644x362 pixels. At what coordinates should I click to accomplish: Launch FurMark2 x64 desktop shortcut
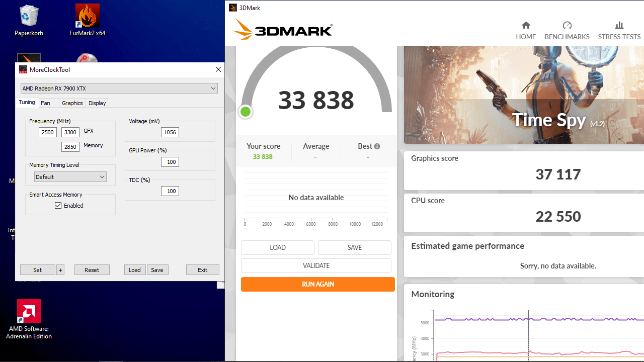[x=87, y=20]
